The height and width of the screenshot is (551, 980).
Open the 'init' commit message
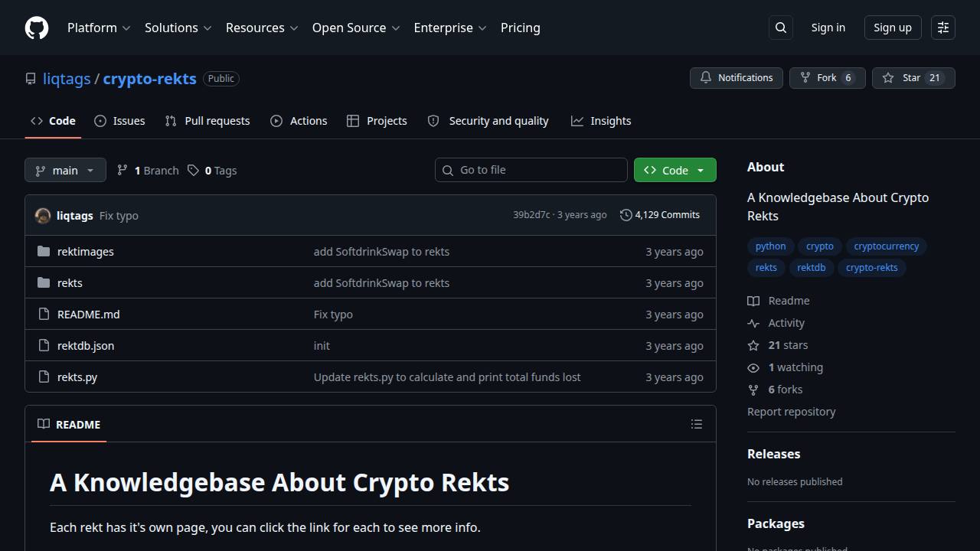coord(322,345)
